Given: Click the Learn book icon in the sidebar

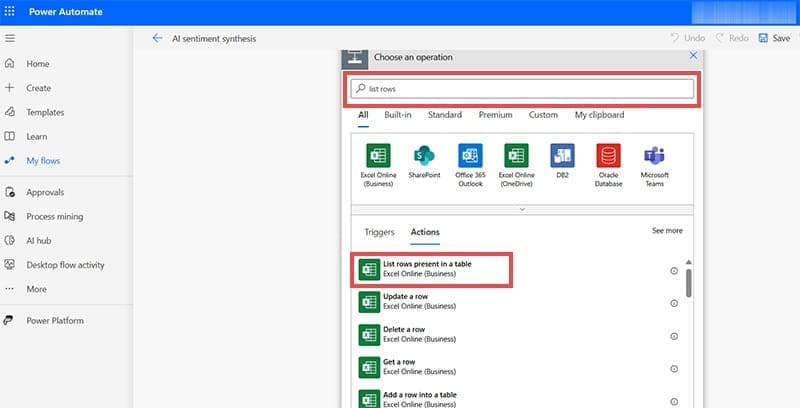Looking at the screenshot, I should pyautogui.click(x=9, y=136).
